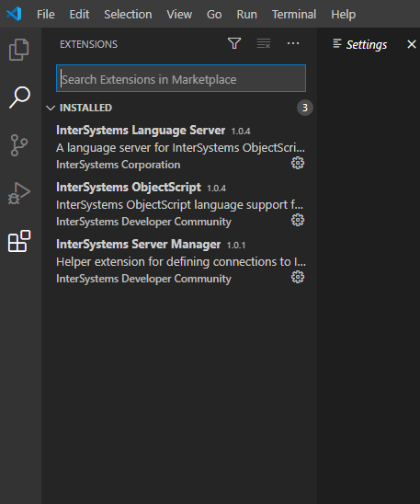Click the installed count badge 3

tap(305, 108)
